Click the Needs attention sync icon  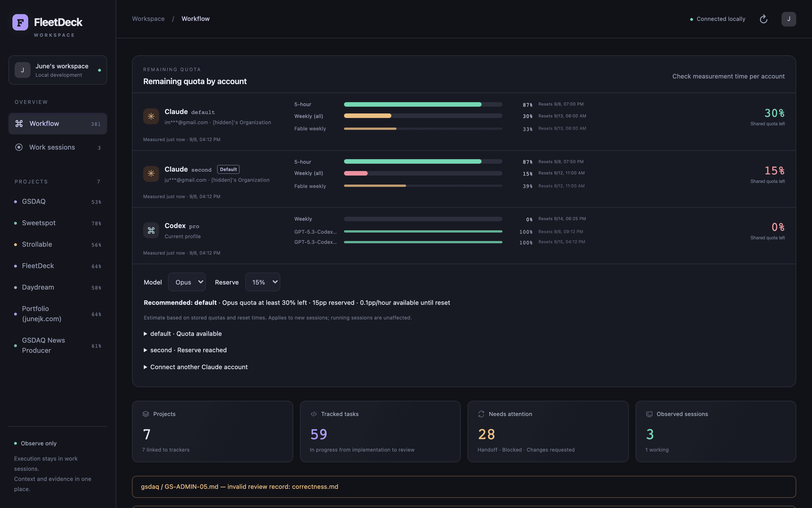pos(481,414)
